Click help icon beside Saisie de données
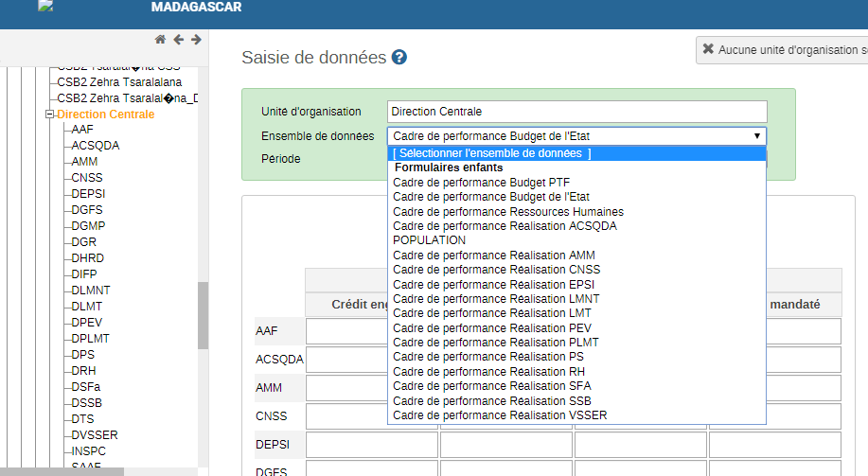The image size is (868, 476). coord(399,58)
